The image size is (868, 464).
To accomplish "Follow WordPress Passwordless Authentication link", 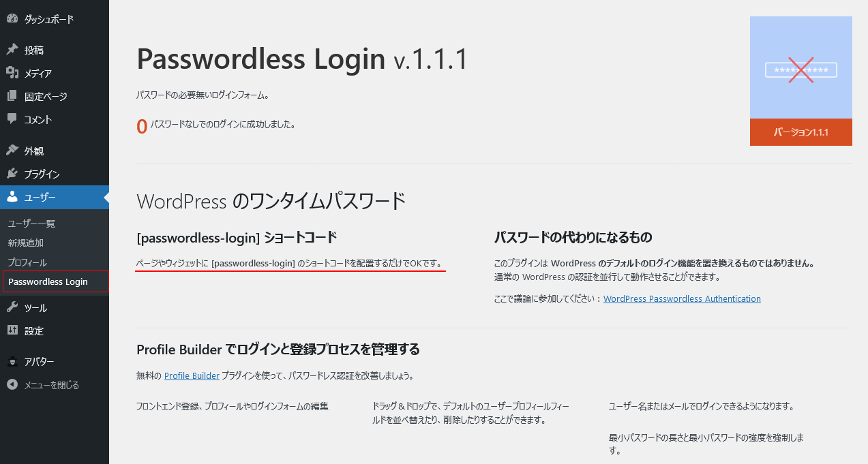I will pyautogui.click(x=682, y=298).
